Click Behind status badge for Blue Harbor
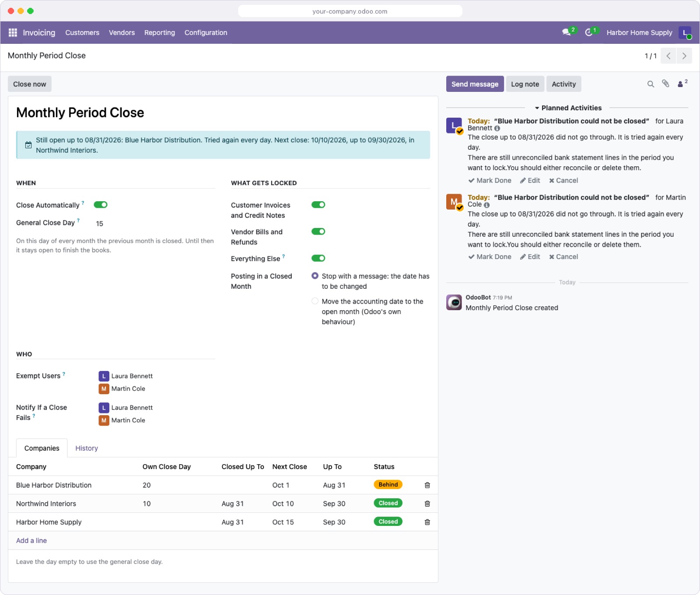This screenshot has height=595, width=700. click(x=388, y=485)
